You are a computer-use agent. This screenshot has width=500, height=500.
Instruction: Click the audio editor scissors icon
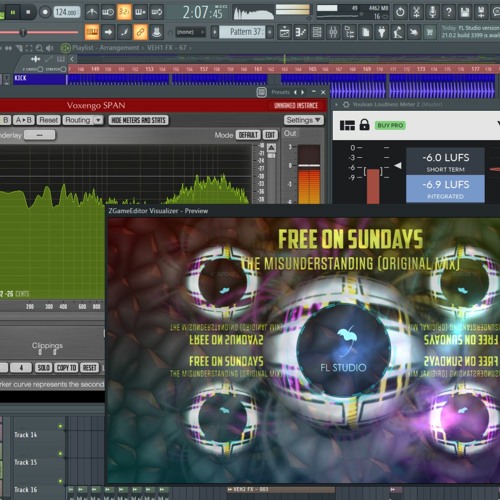[416, 12]
